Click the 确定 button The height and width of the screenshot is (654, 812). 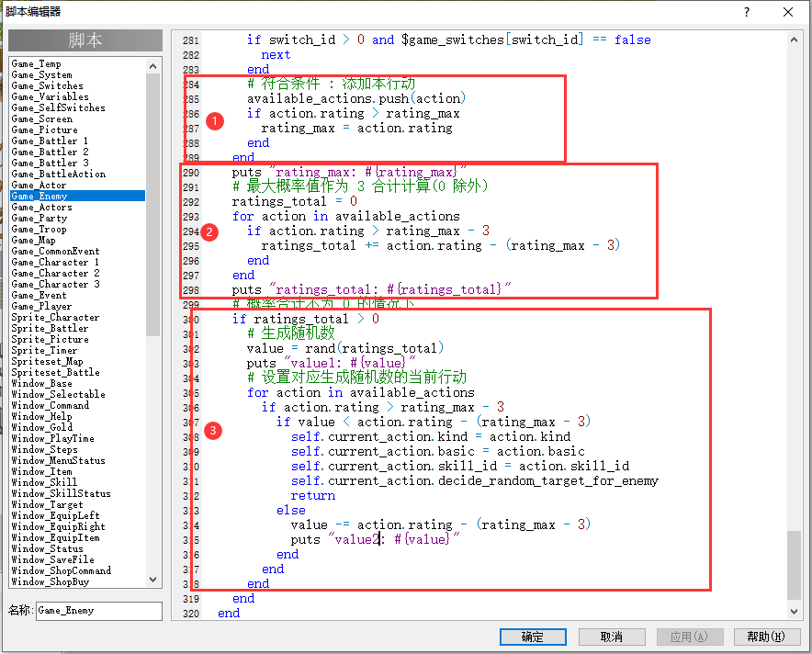(x=533, y=637)
